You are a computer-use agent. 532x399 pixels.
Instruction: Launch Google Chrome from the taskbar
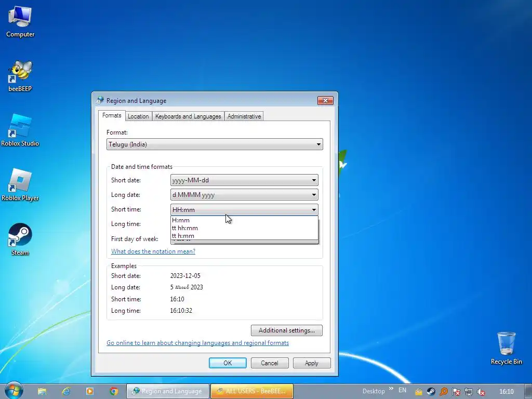pyautogui.click(x=114, y=391)
